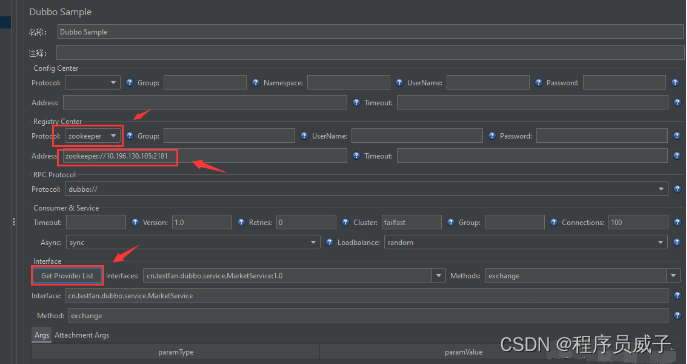
Task: Click Config Center UserName input field
Action: pyautogui.click(x=488, y=83)
